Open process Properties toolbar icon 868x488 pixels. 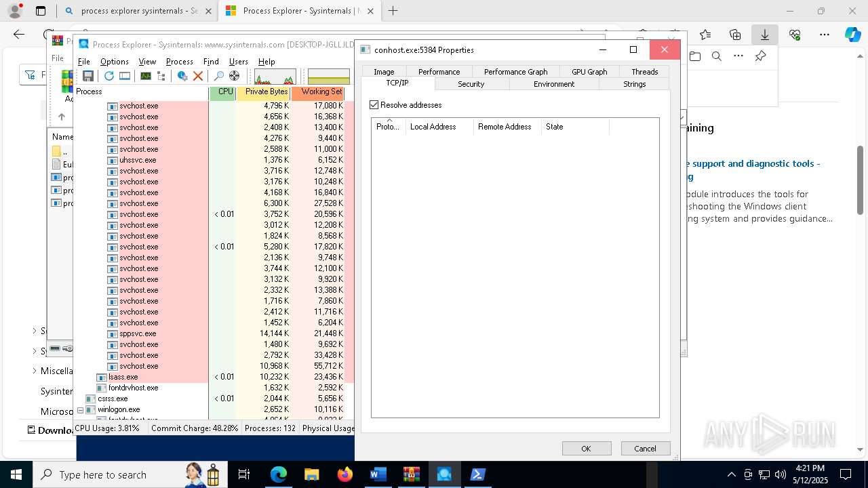coord(182,76)
